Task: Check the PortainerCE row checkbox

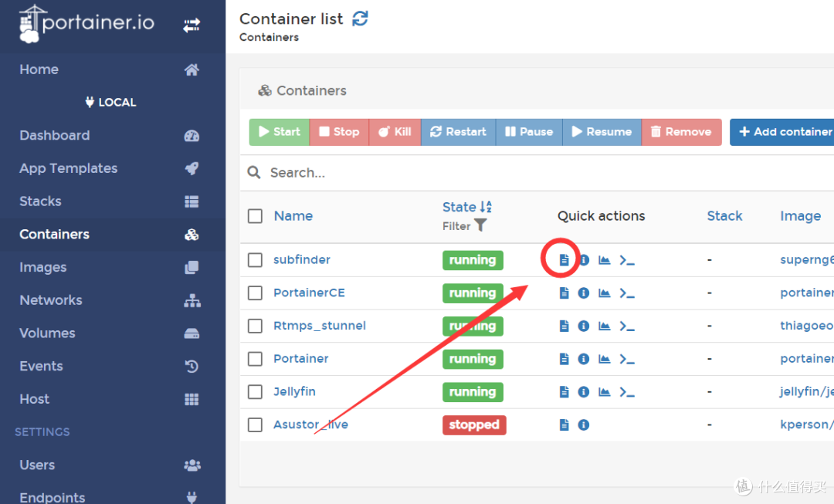Action: coord(256,293)
